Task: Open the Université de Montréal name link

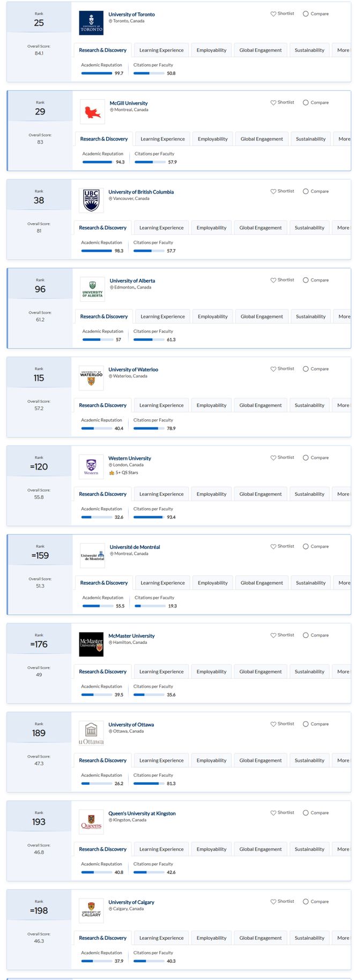Action: pos(135,547)
